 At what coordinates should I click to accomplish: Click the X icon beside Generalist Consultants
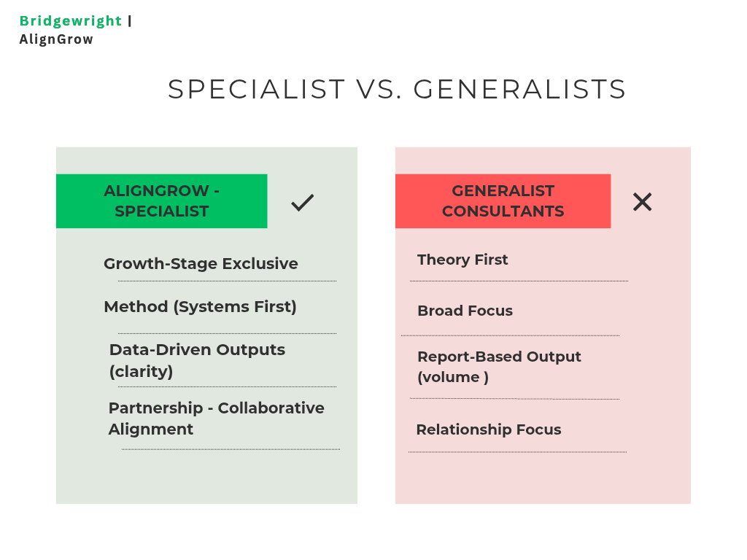(x=642, y=202)
